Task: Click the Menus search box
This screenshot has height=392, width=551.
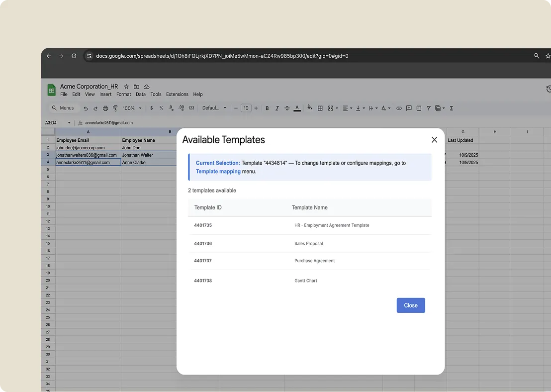Action: 63,108
